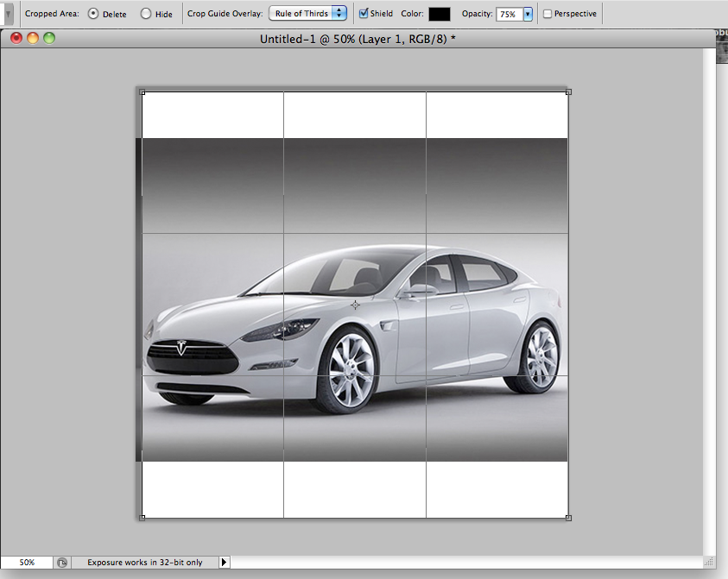Screen dimensions: 728x579
Task: Enable the Perspective checkbox
Action: (x=548, y=14)
